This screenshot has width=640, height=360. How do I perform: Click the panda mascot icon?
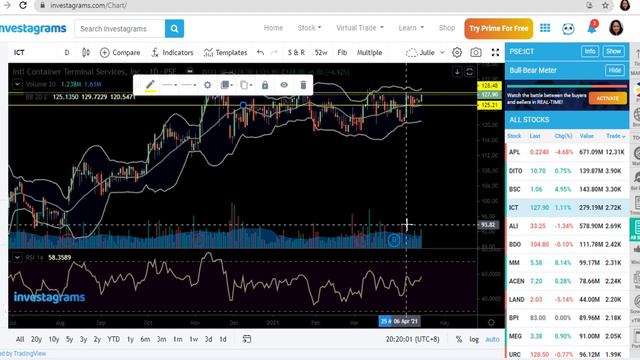click(568, 29)
